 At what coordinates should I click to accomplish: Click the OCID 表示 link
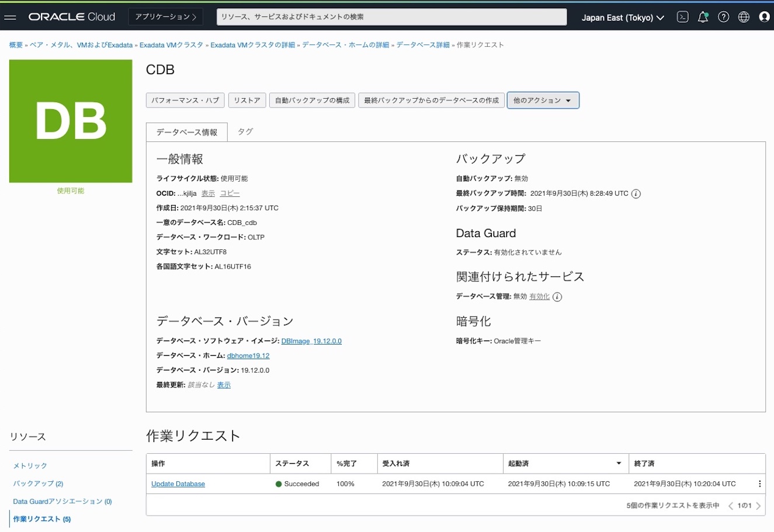[208, 193]
